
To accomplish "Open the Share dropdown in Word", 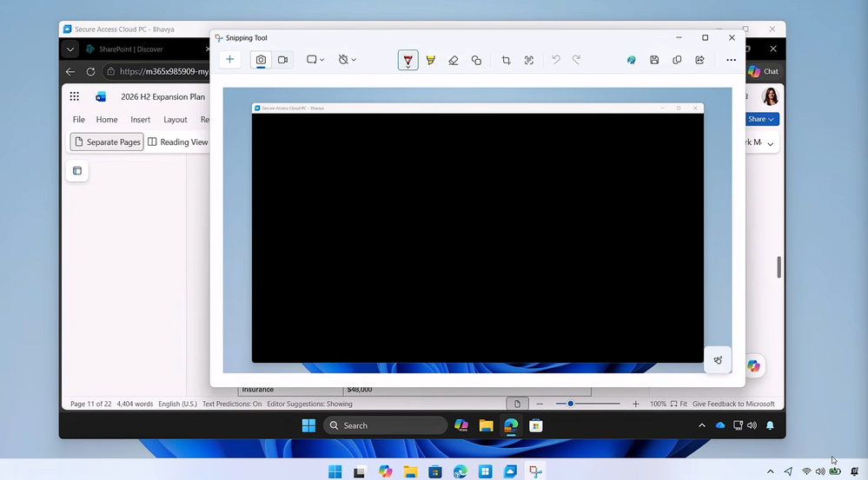I will tap(761, 119).
